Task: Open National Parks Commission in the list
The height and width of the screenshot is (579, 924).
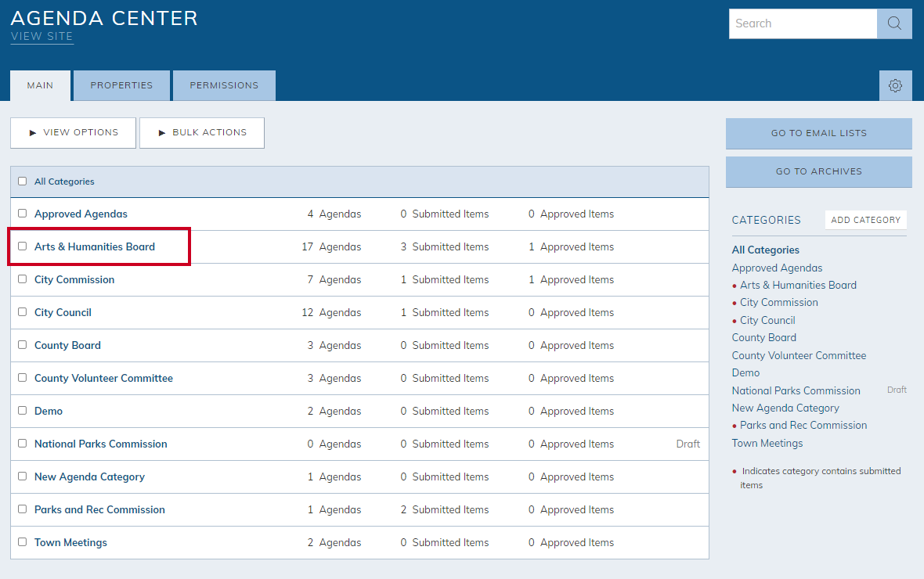Action: (x=101, y=444)
